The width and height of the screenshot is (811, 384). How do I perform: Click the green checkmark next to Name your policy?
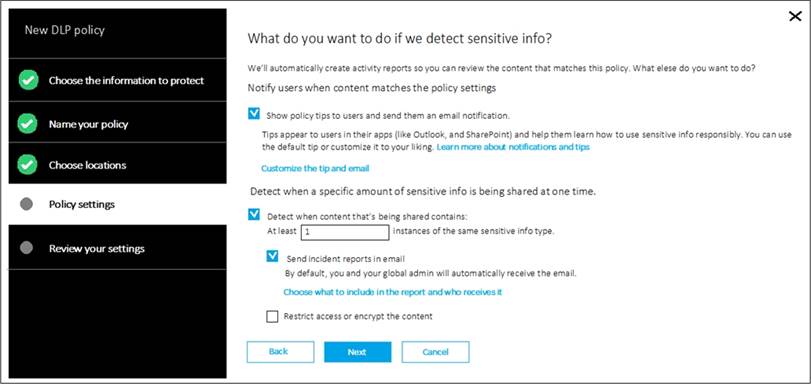(x=27, y=124)
